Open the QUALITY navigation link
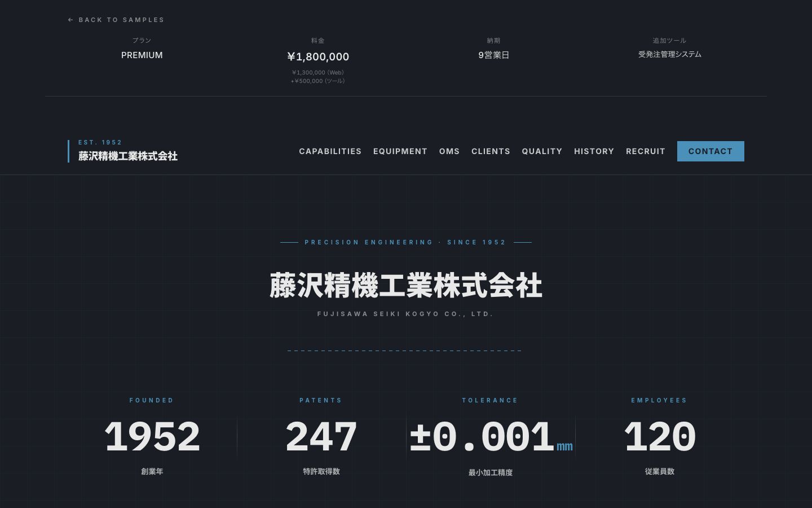This screenshot has height=508, width=812. 542,151
